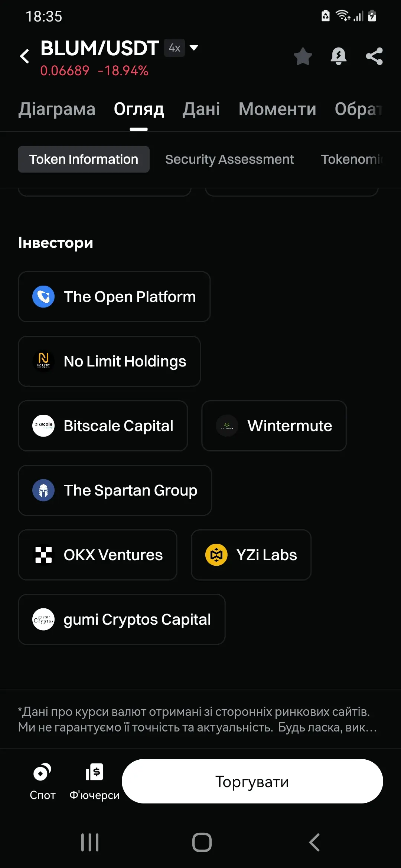Image resolution: width=401 pixels, height=868 pixels.
Task: Open The Open Platform investor
Action: coord(114,297)
